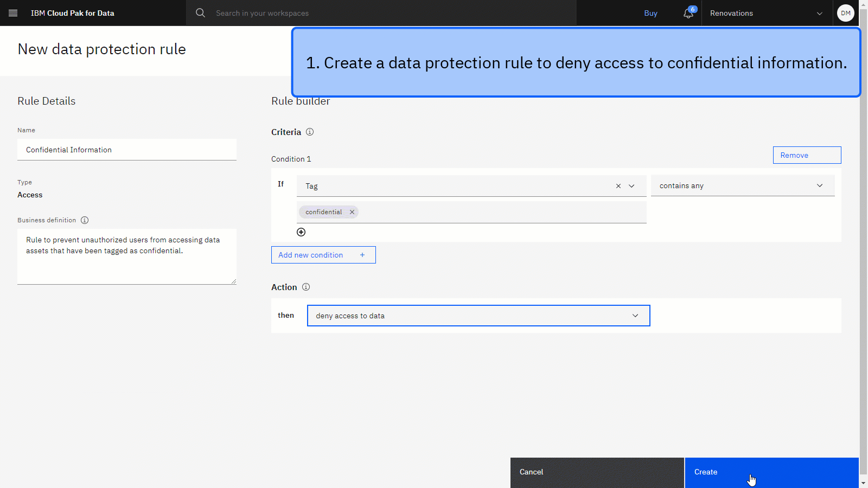Click the Criteria info icon
This screenshot has height=488, width=868.
[310, 132]
